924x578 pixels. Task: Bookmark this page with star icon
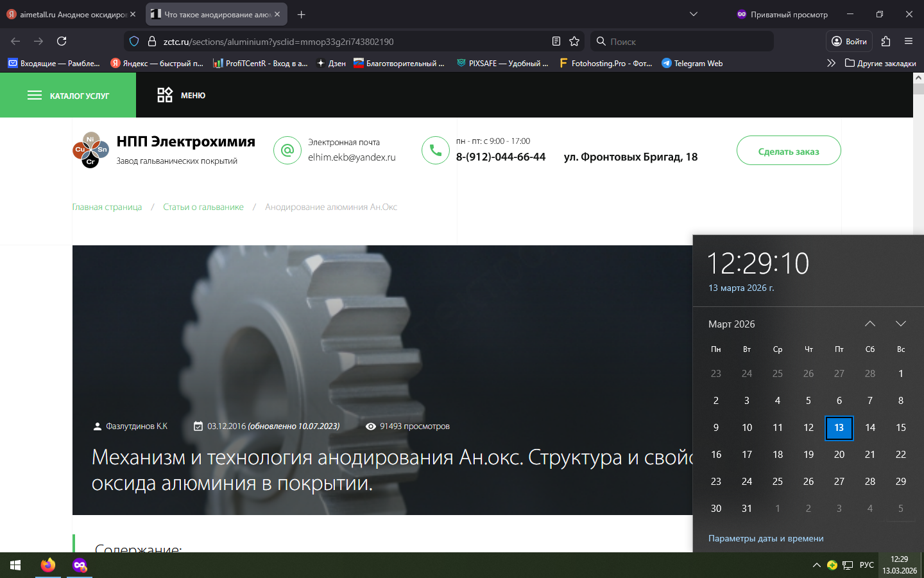coord(574,41)
